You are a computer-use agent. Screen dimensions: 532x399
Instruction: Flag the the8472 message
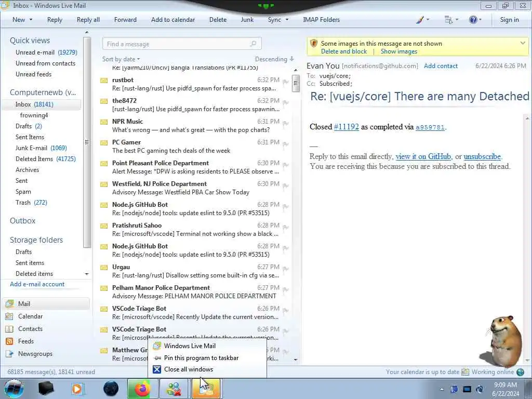point(286,102)
